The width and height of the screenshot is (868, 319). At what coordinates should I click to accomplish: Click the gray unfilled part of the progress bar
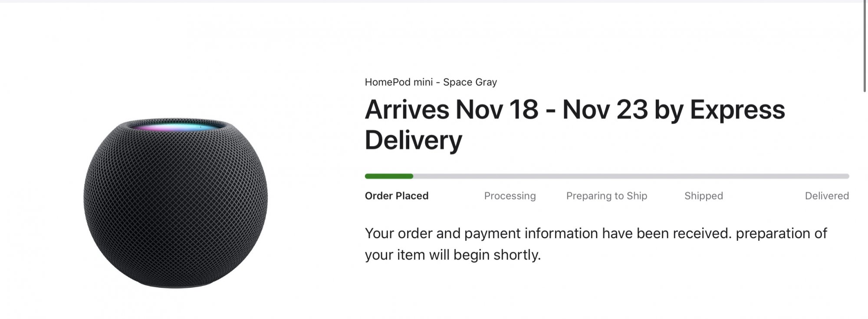click(629, 176)
